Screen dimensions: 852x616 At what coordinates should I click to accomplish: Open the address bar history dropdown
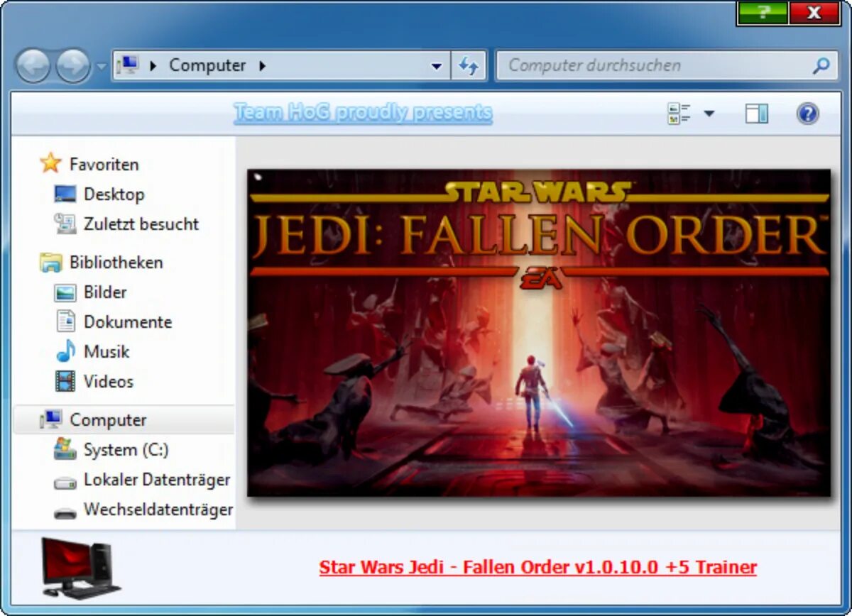[x=437, y=66]
